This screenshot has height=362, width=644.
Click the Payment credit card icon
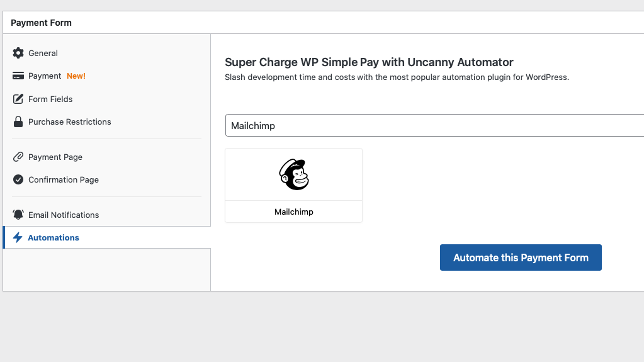[x=18, y=76]
